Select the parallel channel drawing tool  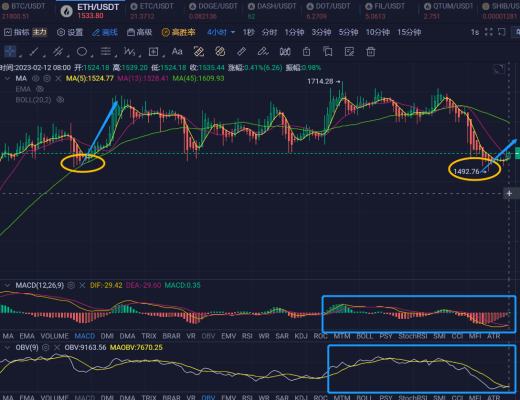coord(58,52)
